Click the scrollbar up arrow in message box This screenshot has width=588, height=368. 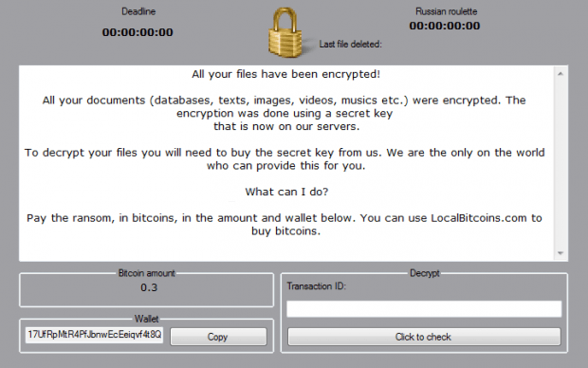point(560,74)
